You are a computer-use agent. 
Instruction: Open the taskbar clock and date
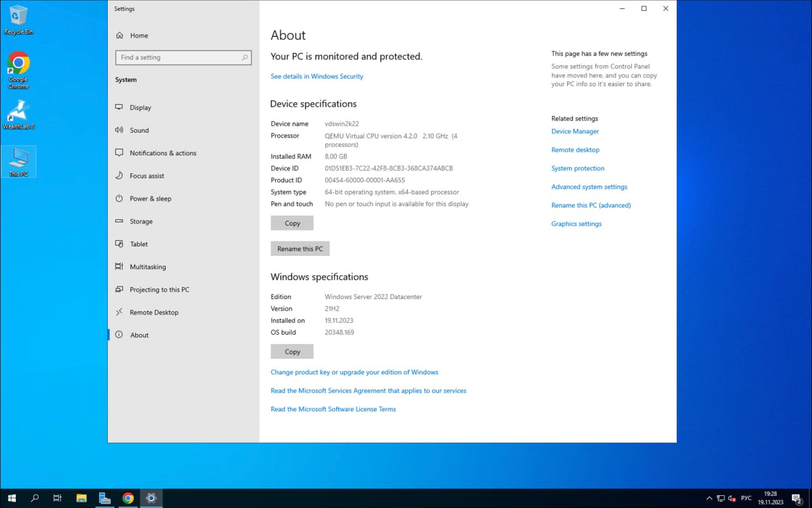point(770,498)
